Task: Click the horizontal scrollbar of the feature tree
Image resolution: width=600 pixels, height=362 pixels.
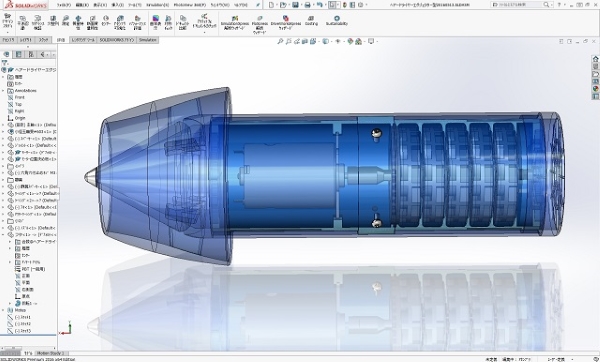Action: point(29,348)
